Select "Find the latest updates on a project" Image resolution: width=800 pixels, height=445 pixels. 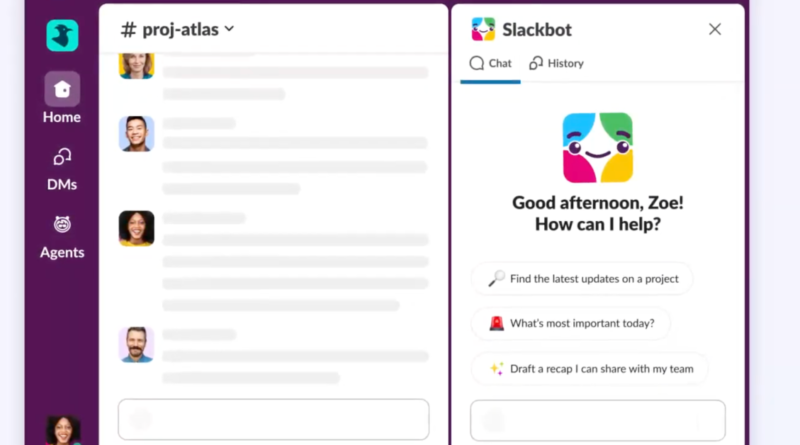pos(582,279)
